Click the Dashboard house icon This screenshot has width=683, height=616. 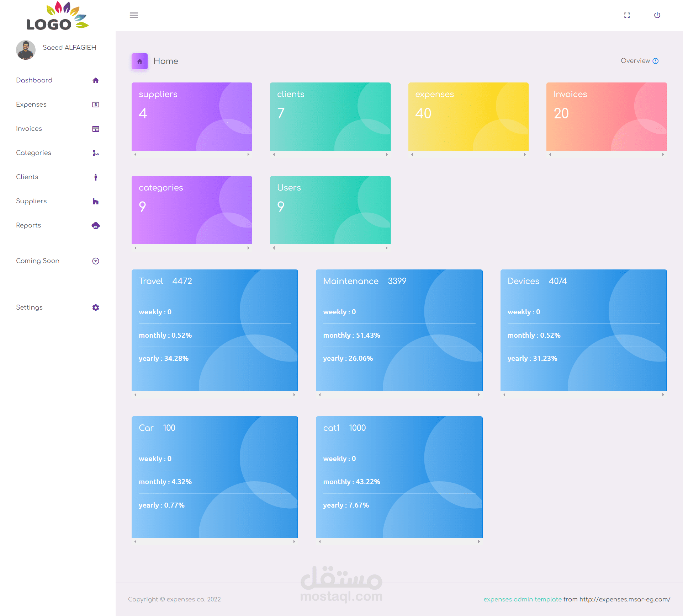point(95,80)
